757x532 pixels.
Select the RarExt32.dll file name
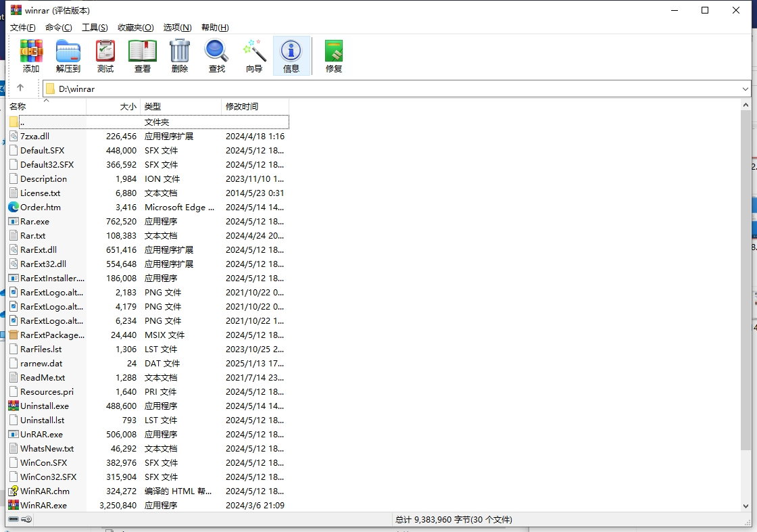[x=43, y=264]
